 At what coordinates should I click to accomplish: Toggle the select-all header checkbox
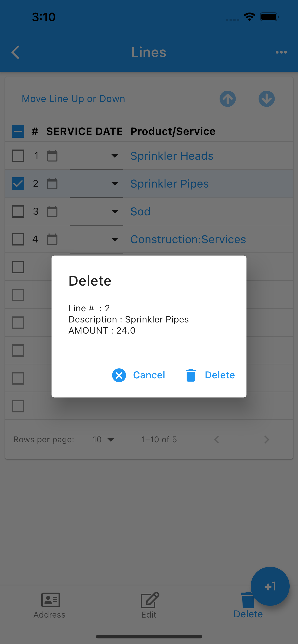tap(18, 131)
